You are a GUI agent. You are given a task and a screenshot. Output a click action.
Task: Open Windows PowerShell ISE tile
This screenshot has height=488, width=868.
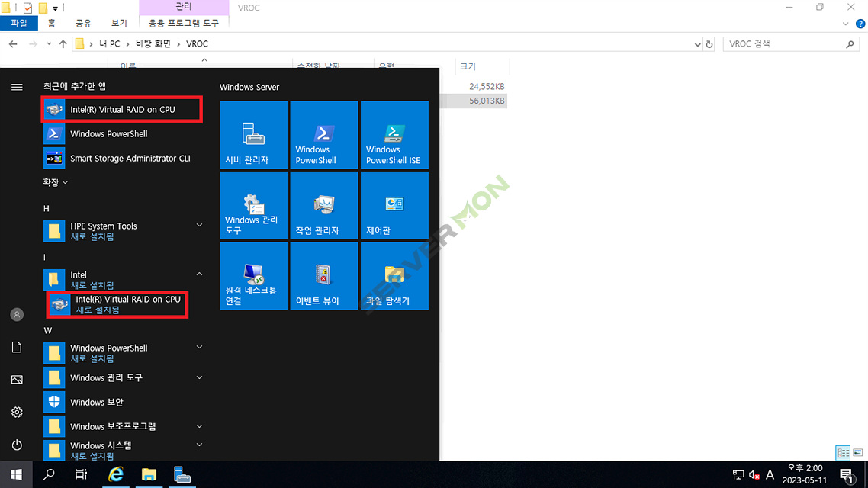[394, 134]
